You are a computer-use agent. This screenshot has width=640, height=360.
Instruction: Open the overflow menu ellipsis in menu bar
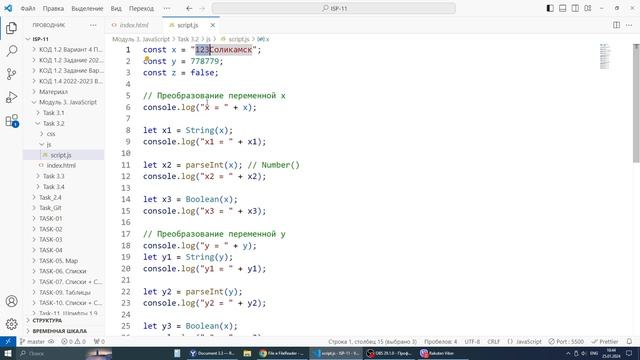coord(167,8)
